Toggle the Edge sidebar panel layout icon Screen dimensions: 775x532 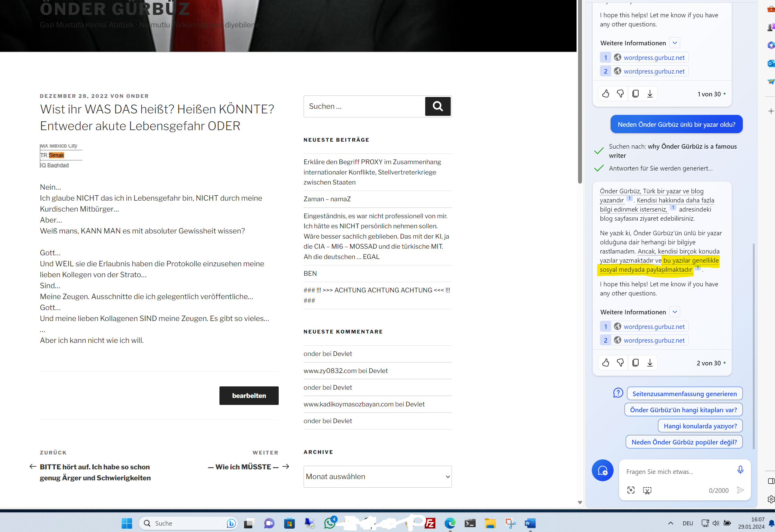(771, 481)
